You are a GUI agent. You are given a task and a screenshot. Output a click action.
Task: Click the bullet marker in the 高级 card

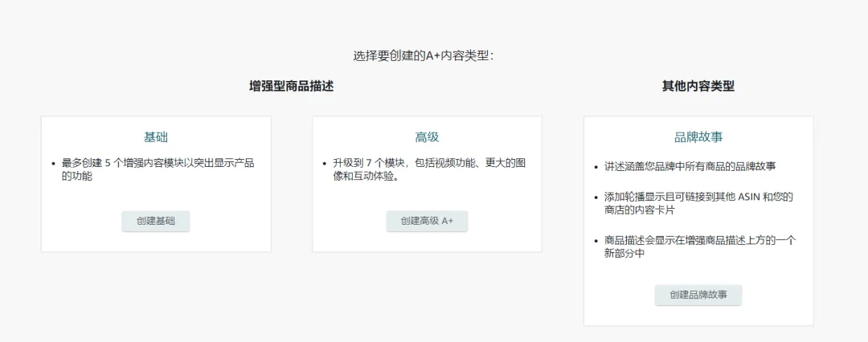pos(324,164)
